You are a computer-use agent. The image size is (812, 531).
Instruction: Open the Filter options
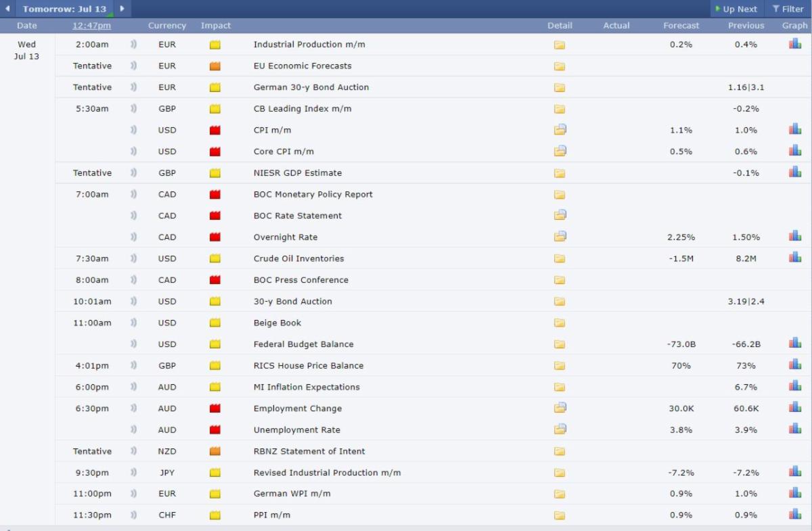(788, 9)
